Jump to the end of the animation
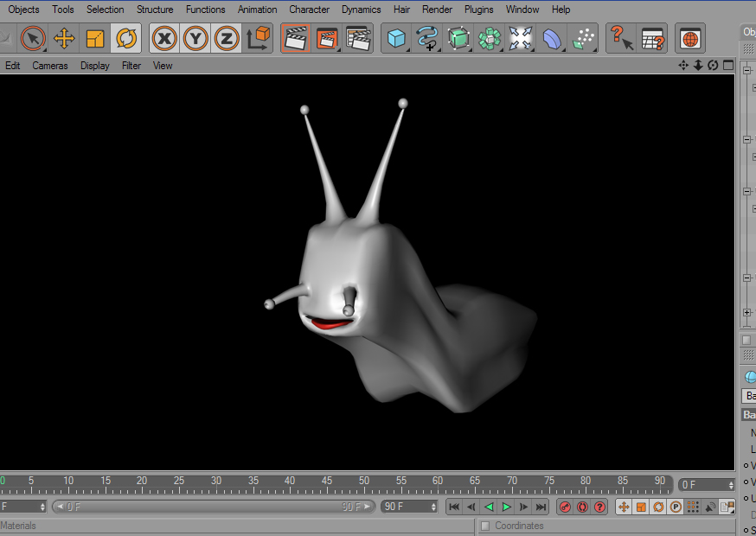This screenshot has height=536, width=756. (541, 507)
